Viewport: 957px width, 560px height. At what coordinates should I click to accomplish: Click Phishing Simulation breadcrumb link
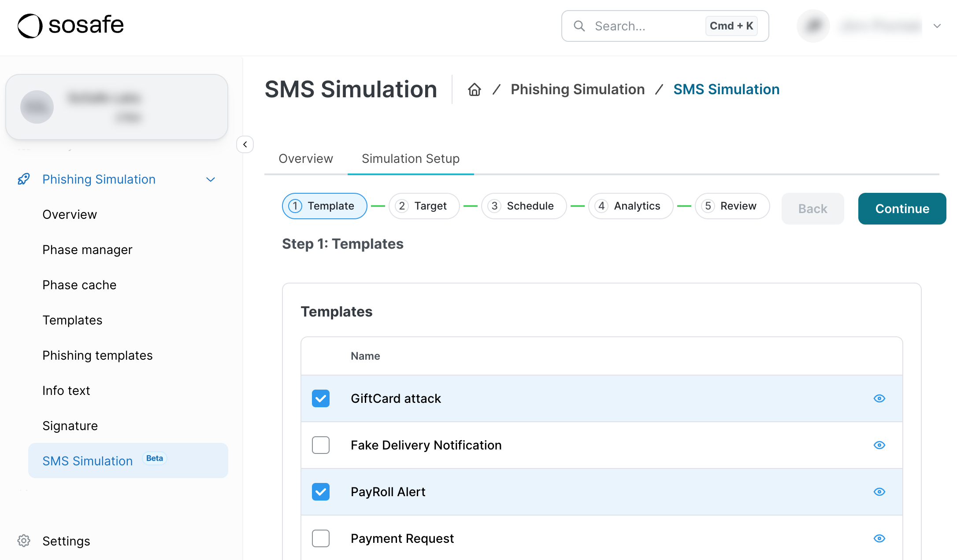pyautogui.click(x=577, y=89)
